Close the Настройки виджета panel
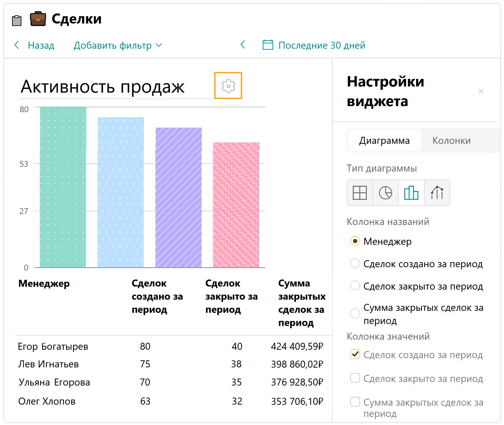This screenshot has height=425, width=504. click(481, 91)
